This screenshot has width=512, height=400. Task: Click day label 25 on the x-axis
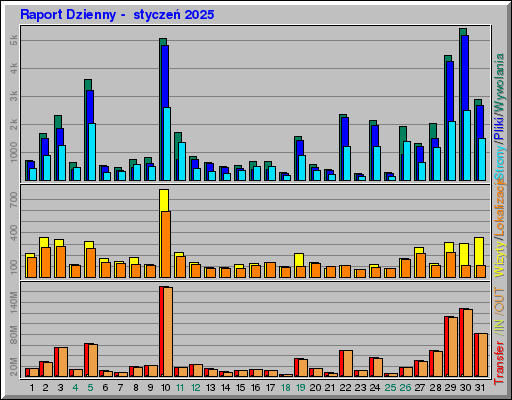coord(390,388)
